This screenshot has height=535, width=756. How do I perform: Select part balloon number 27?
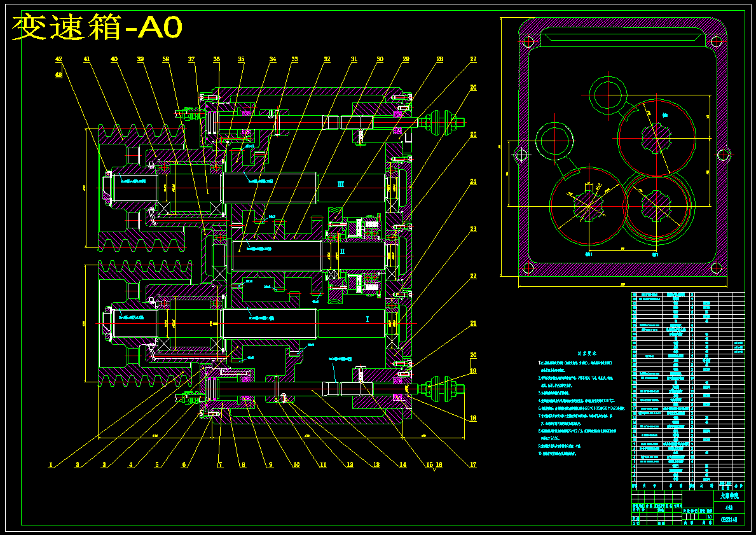point(473,59)
